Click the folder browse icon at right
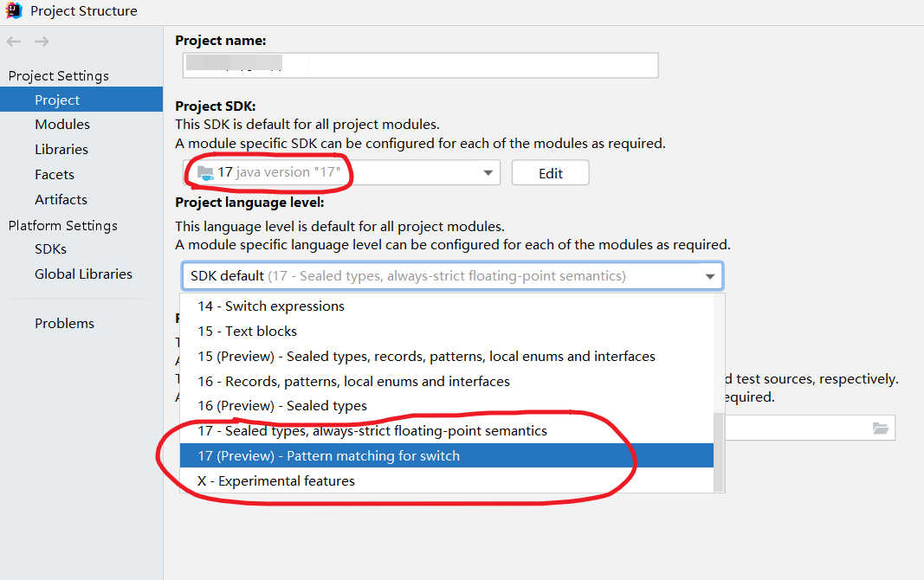The height and width of the screenshot is (580, 924). (x=881, y=429)
